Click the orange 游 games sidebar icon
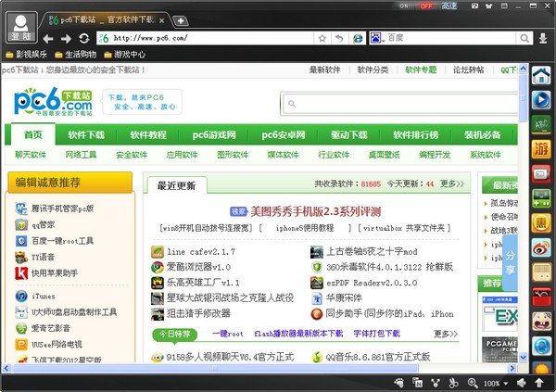The height and width of the screenshot is (392, 556). point(541,148)
